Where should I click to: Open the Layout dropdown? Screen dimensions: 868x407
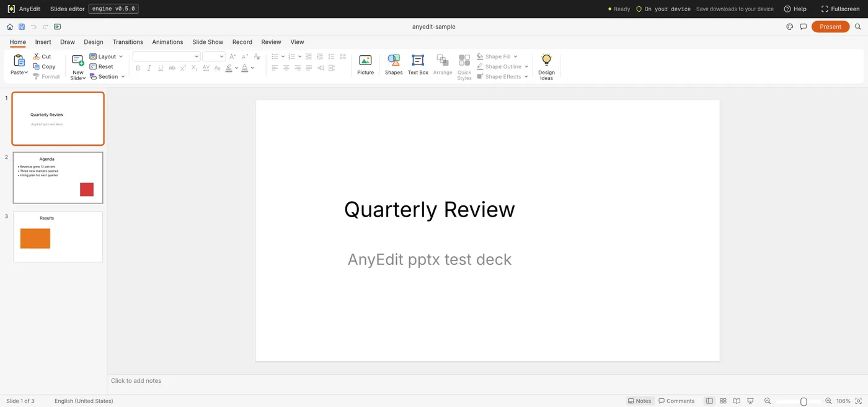[x=107, y=56]
